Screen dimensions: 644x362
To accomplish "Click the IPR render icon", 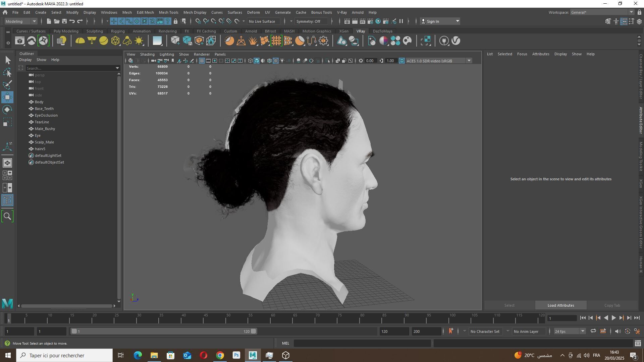I will 362,21.
